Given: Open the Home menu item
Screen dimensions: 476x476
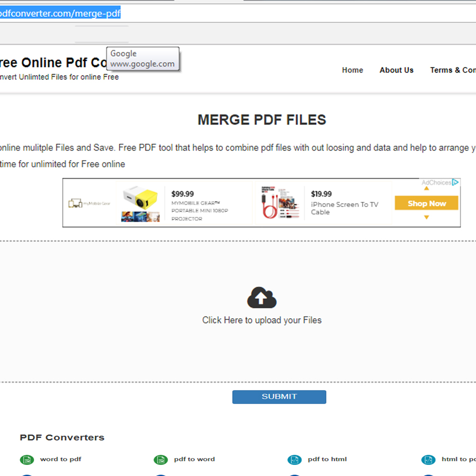Looking at the screenshot, I should coord(352,70).
